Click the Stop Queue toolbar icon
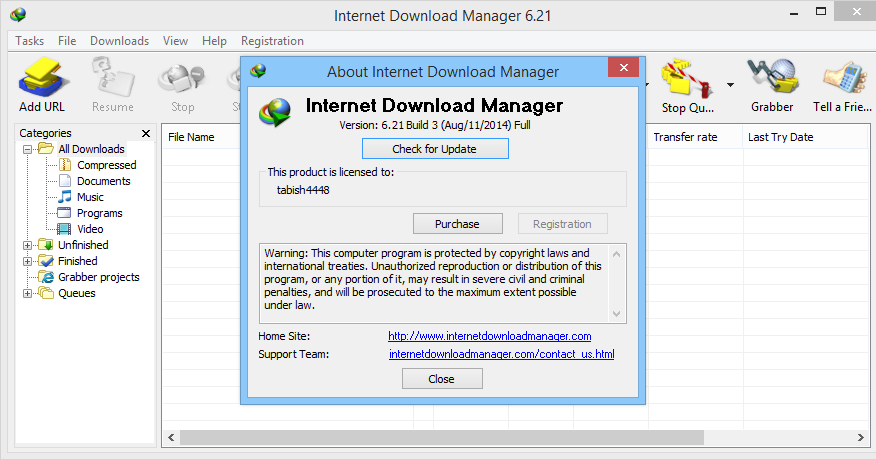 pos(687,78)
